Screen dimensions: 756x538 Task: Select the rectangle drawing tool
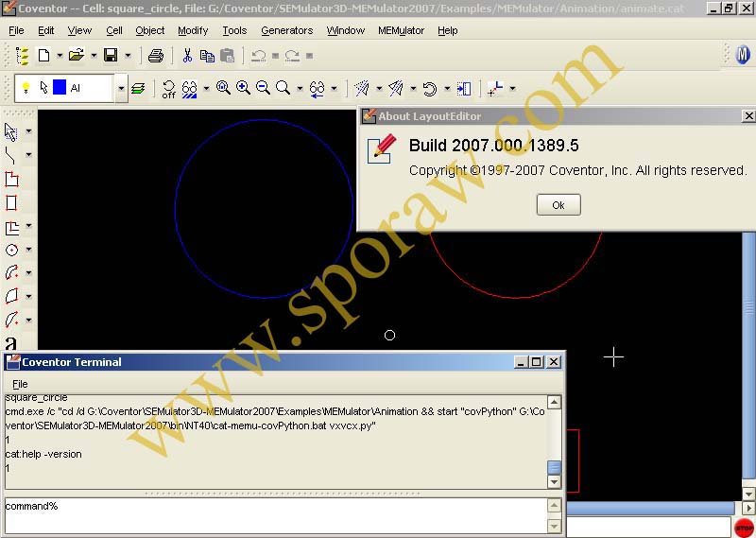[x=11, y=202]
